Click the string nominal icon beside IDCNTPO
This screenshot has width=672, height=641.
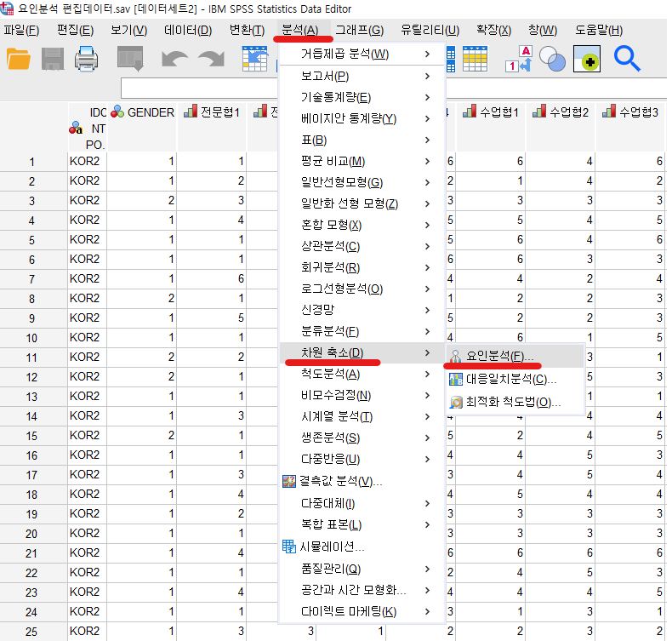(x=76, y=128)
